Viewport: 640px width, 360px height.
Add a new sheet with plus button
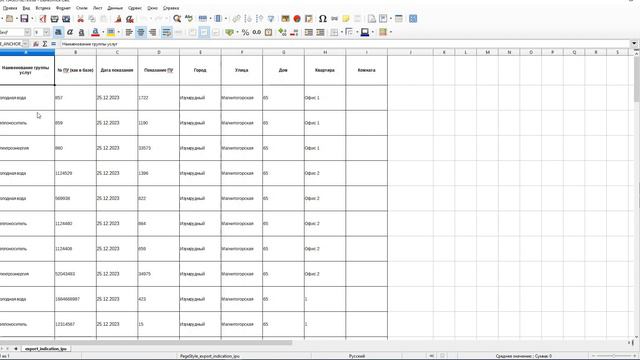[x=16, y=349]
